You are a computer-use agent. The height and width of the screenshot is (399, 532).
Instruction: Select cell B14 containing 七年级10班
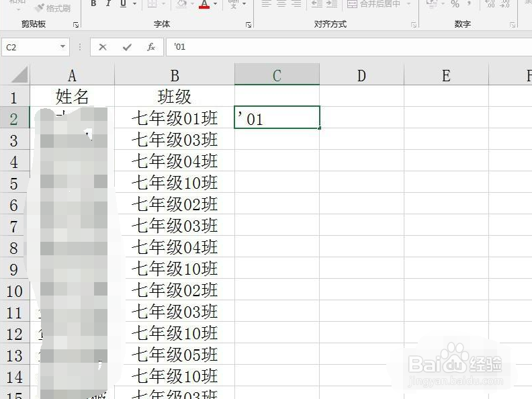tap(175, 376)
